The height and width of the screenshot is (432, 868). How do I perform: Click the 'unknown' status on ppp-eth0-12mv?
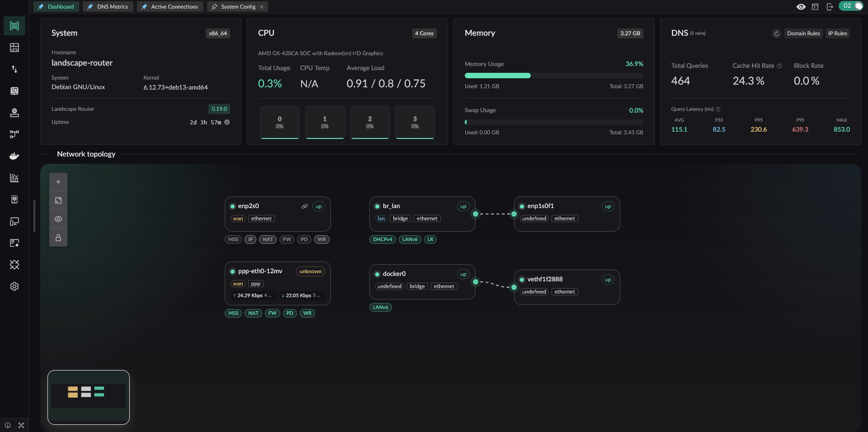(x=311, y=271)
